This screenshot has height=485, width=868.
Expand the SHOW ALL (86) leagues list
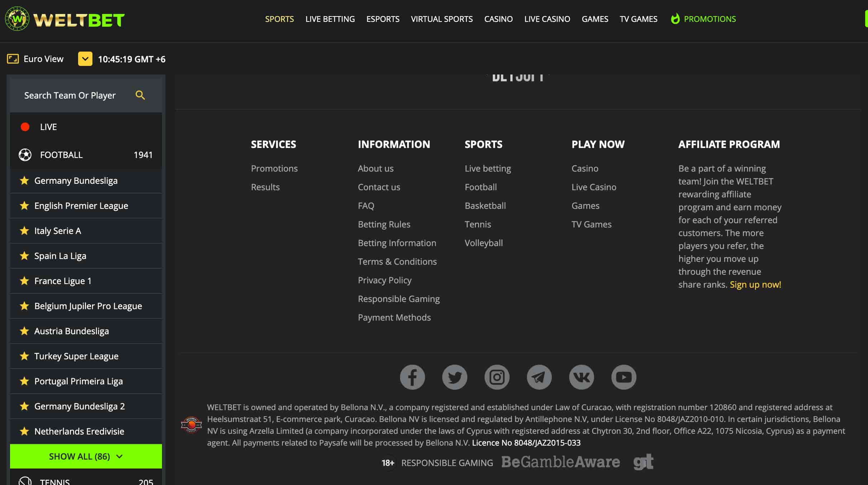86,456
